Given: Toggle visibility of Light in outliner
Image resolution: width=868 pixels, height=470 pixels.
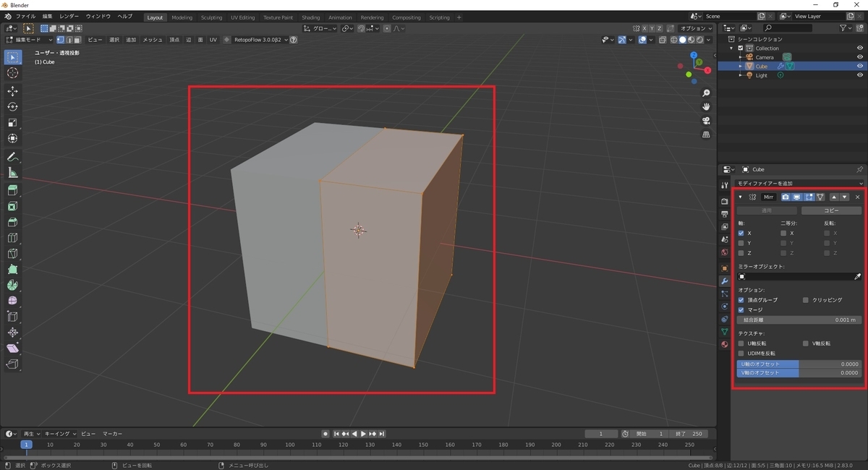Looking at the screenshot, I should (860, 75).
